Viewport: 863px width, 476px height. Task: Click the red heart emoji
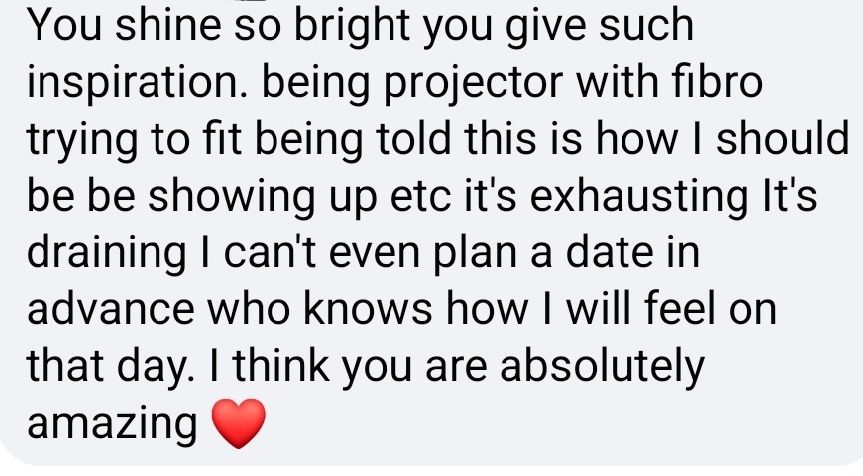tap(238, 423)
